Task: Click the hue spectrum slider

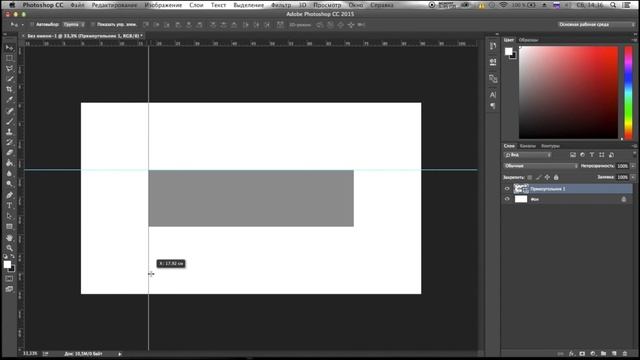Action: pyautogui.click(x=629, y=93)
